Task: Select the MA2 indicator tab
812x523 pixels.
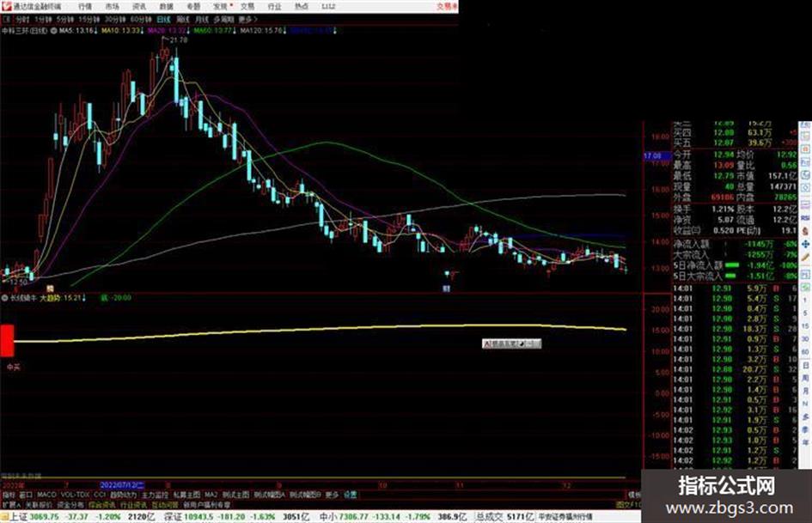Action: click(211, 495)
